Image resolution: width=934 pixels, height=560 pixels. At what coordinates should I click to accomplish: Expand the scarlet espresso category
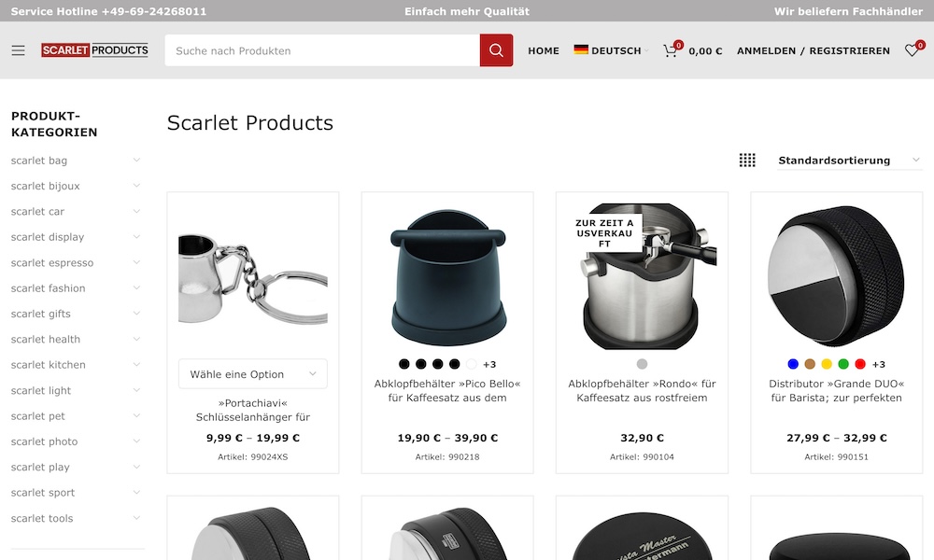click(136, 262)
